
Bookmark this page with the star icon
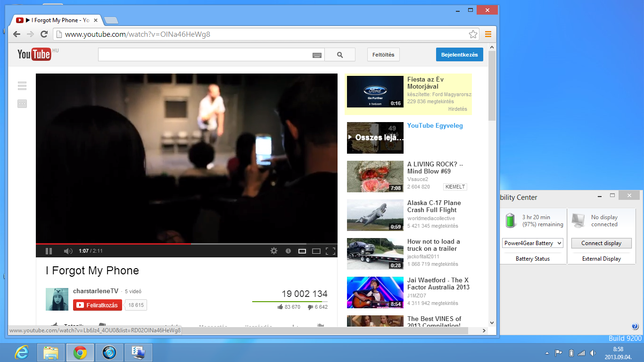tap(473, 34)
